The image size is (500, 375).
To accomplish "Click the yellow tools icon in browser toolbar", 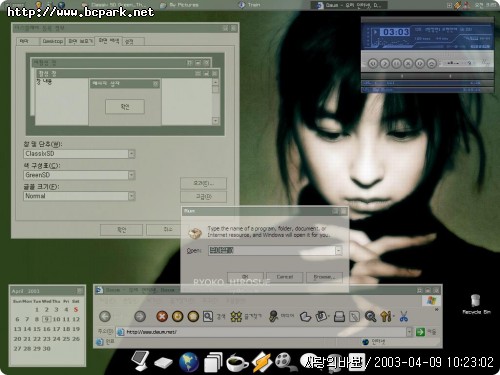I will pyautogui.click(x=386, y=316).
